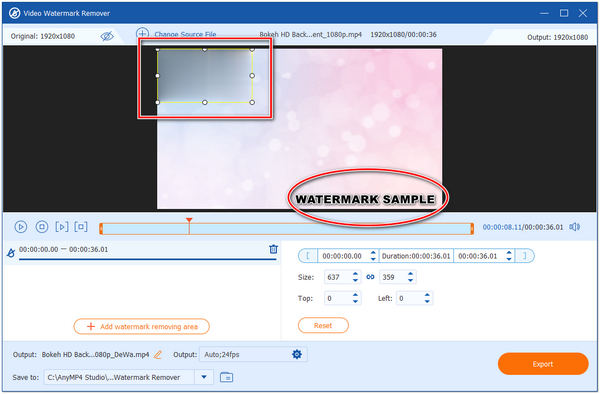Click the right trim handle of timeline
600x394 pixels.
pos(472,229)
